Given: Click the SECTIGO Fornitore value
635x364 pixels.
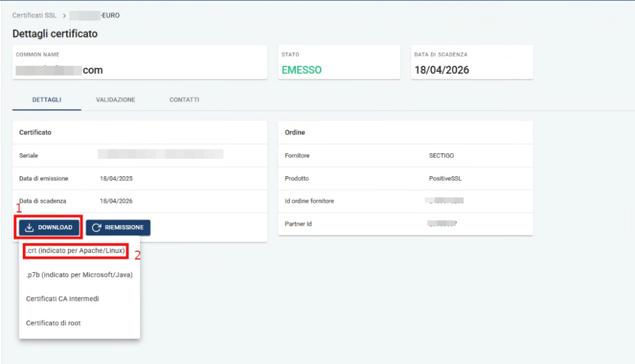Looking at the screenshot, I should point(442,156).
